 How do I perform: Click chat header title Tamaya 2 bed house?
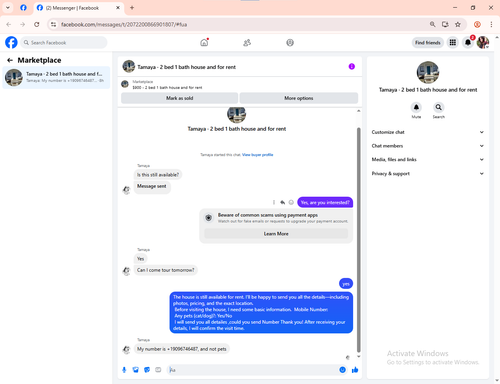click(x=187, y=67)
